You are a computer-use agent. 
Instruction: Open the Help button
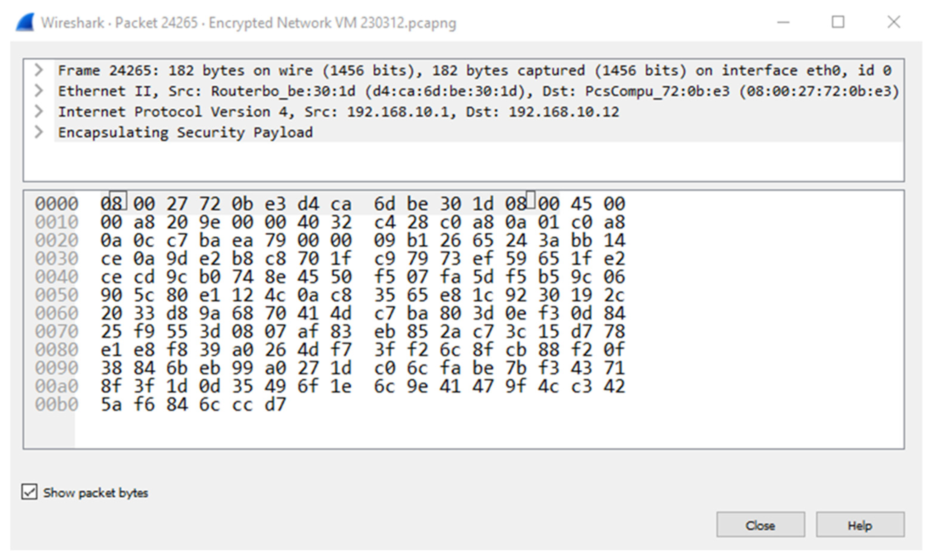pyautogui.click(x=860, y=524)
